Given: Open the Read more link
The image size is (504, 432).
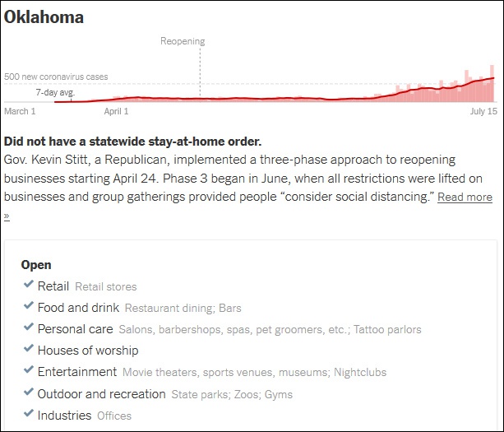Looking at the screenshot, I should pos(465,197).
